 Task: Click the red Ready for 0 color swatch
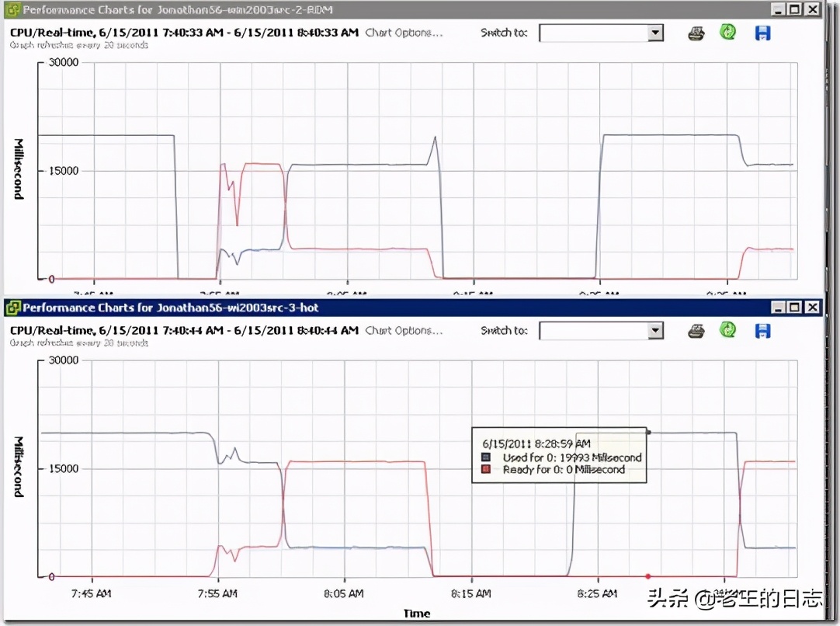click(x=485, y=470)
